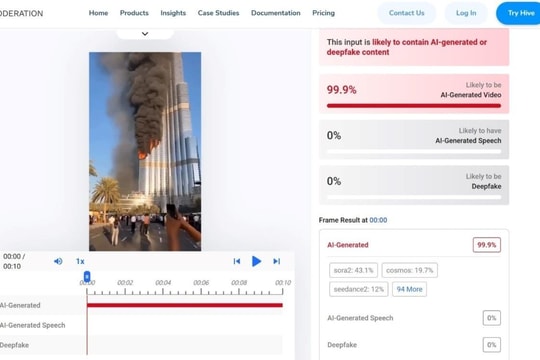Click the 99.9% frame result badge

[487, 245]
